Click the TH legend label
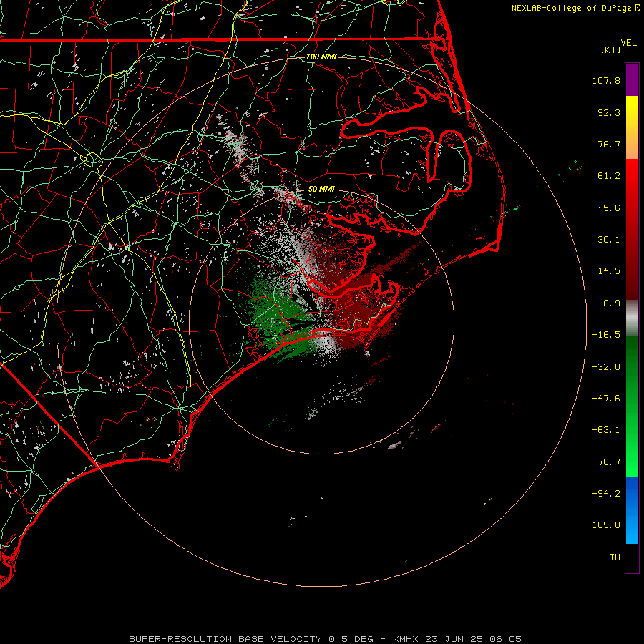The image size is (644, 644). (615, 557)
